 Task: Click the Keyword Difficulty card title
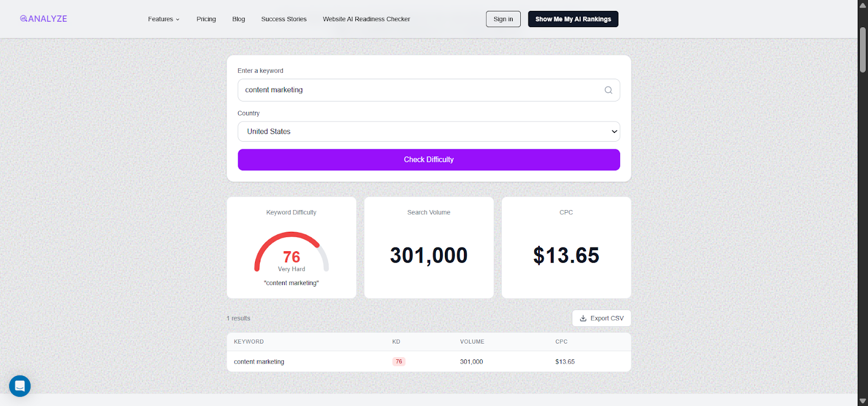tap(291, 212)
